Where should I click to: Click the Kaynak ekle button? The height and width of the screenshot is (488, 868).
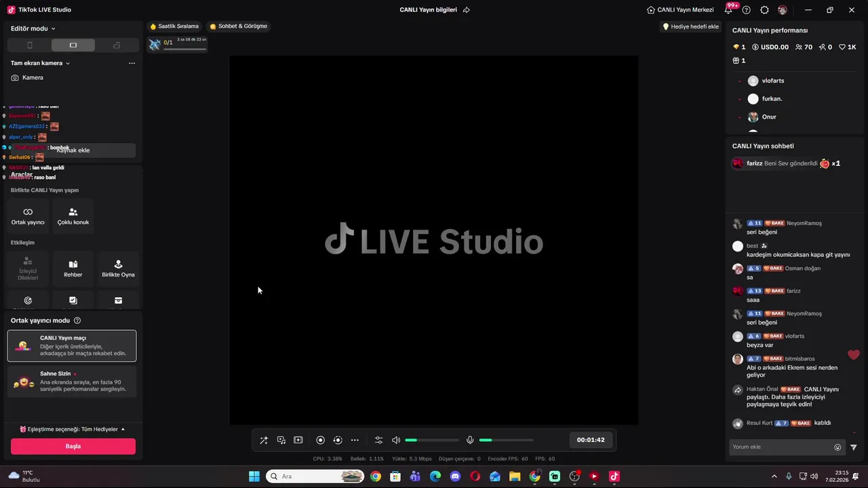[72, 150]
